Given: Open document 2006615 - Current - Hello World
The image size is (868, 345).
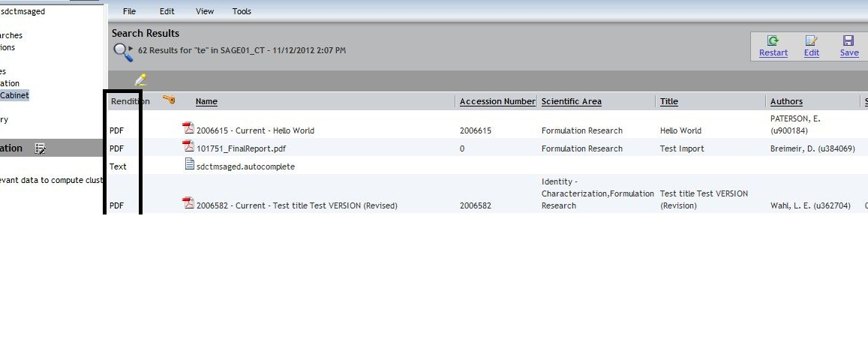Looking at the screenshot, I should [255, 130].
